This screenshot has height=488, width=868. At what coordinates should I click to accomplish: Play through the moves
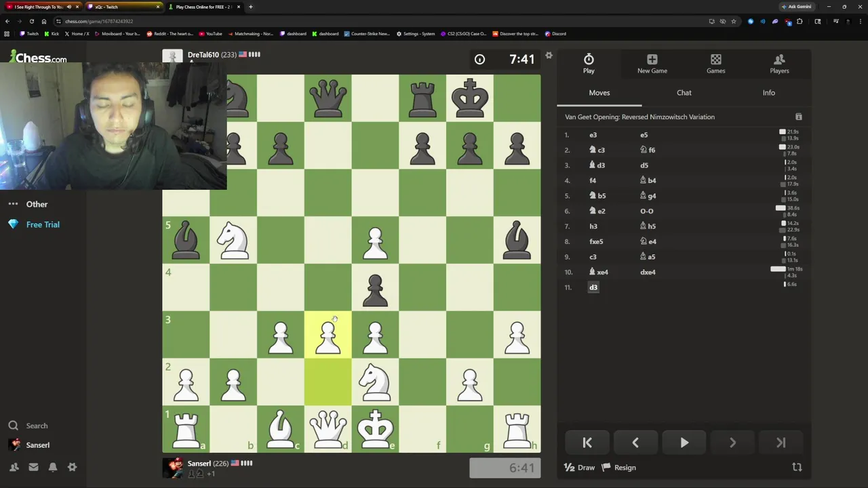click(x=684, y=443)
